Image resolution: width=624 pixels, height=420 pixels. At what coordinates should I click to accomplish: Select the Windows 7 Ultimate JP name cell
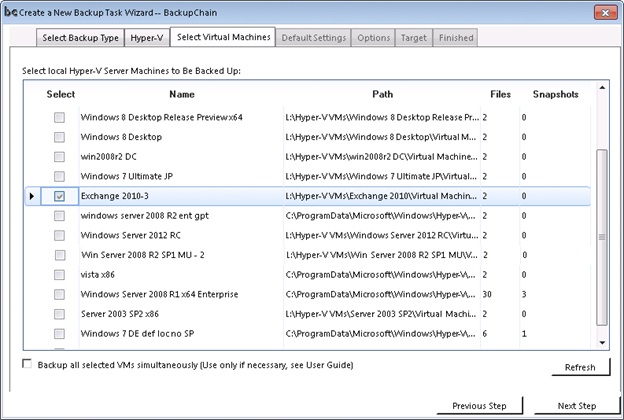pyautogui.click(x=181, y=176)
